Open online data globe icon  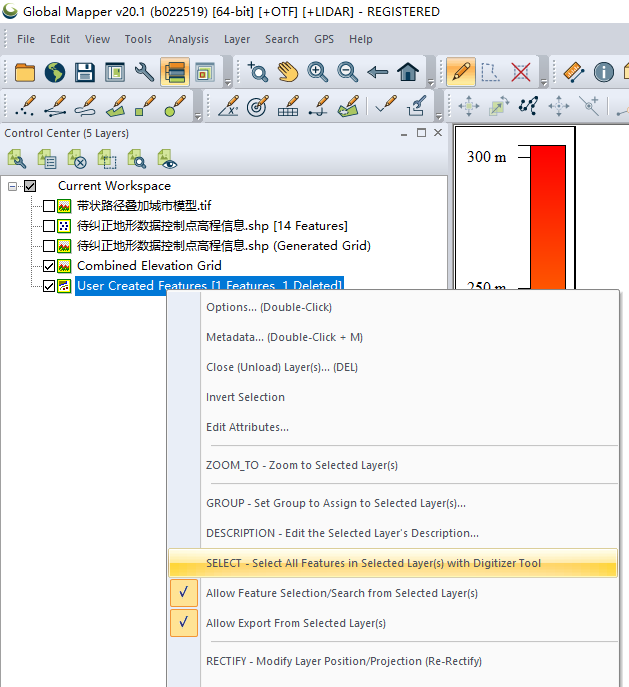click(55, 72)
